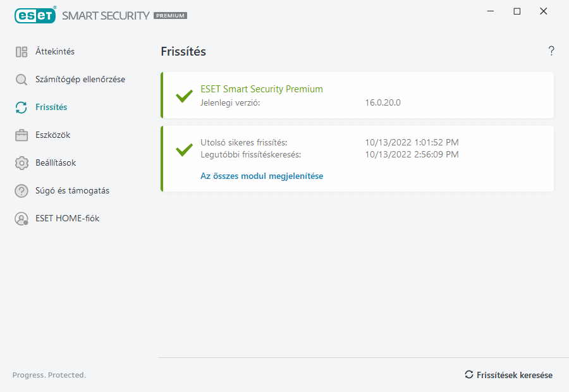Minimize the ESET window
The image size is (569, 392).
click(491, 11)
